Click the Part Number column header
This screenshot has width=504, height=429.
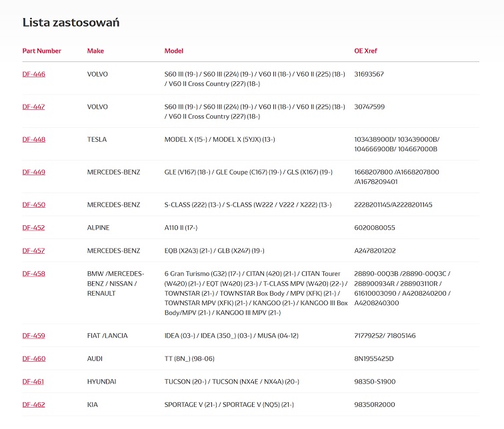click(x=42, y=51)
